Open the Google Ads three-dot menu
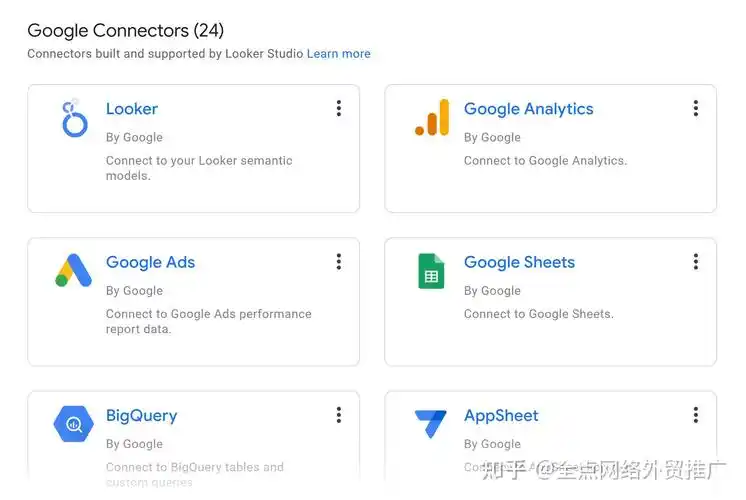The width and height of the screenshot is (746, 500). click(x=339, y=262)
